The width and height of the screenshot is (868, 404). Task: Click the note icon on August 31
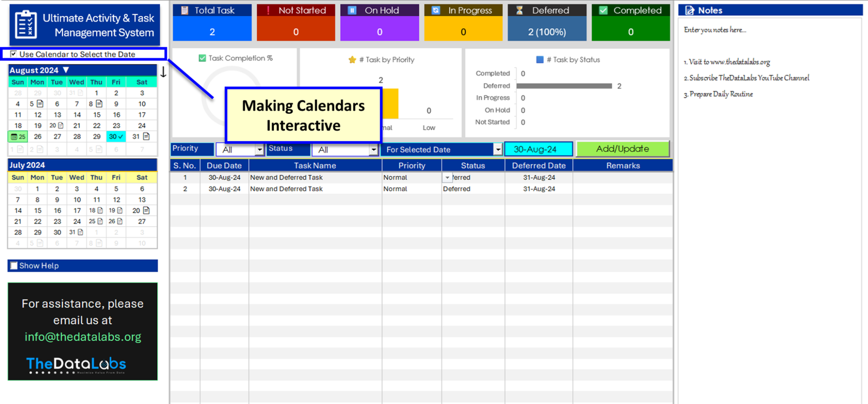[146, 136]
